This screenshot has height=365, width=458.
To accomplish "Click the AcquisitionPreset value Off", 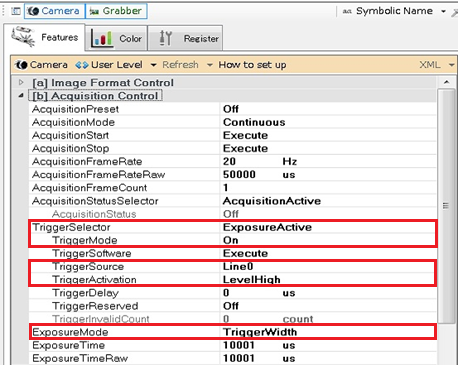I will 231,109.
